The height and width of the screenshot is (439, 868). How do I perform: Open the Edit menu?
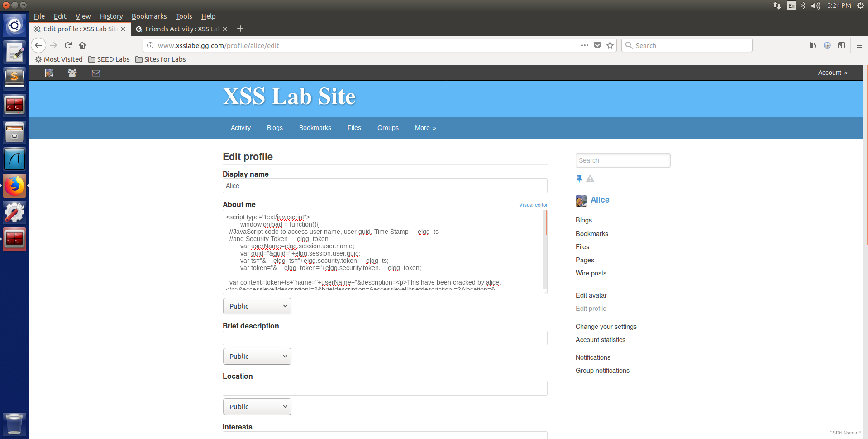(60, 16)
